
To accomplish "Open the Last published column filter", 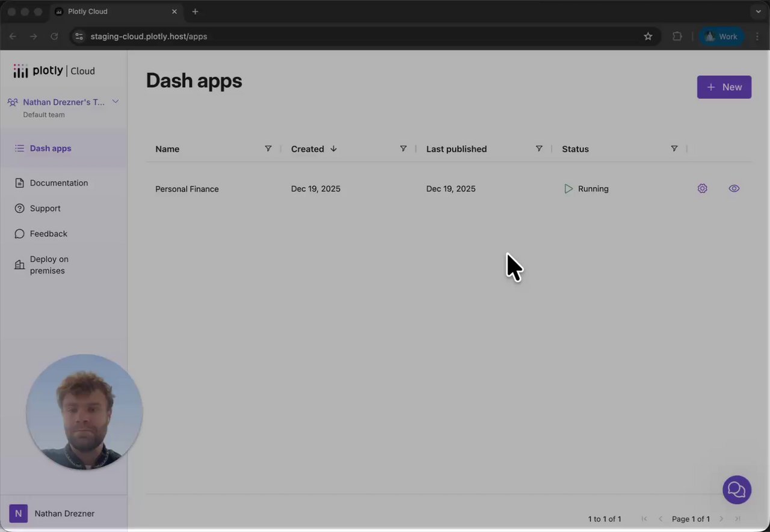I will [x=539, y=148].
